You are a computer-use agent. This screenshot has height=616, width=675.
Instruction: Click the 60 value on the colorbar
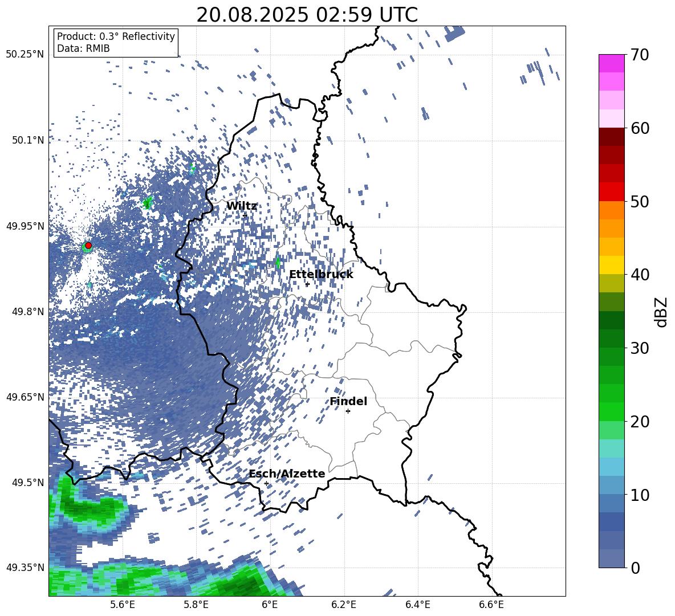[x=639, y=128]
